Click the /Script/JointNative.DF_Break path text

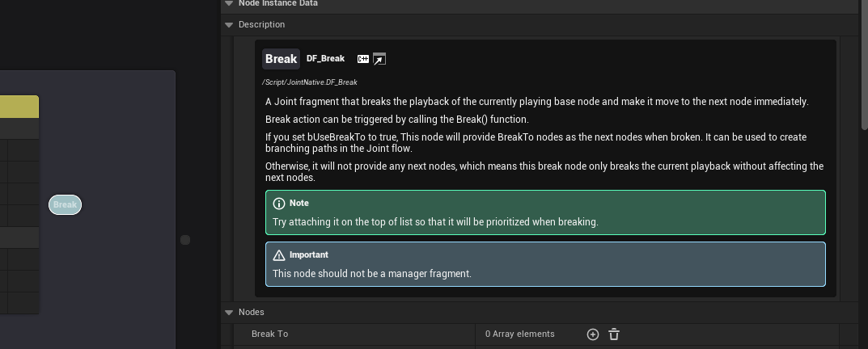point(310,82)
